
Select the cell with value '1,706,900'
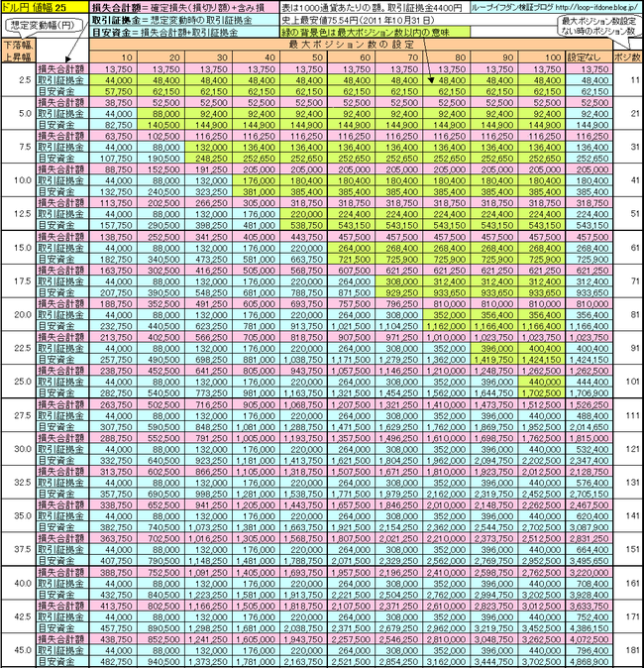(590, 393)
